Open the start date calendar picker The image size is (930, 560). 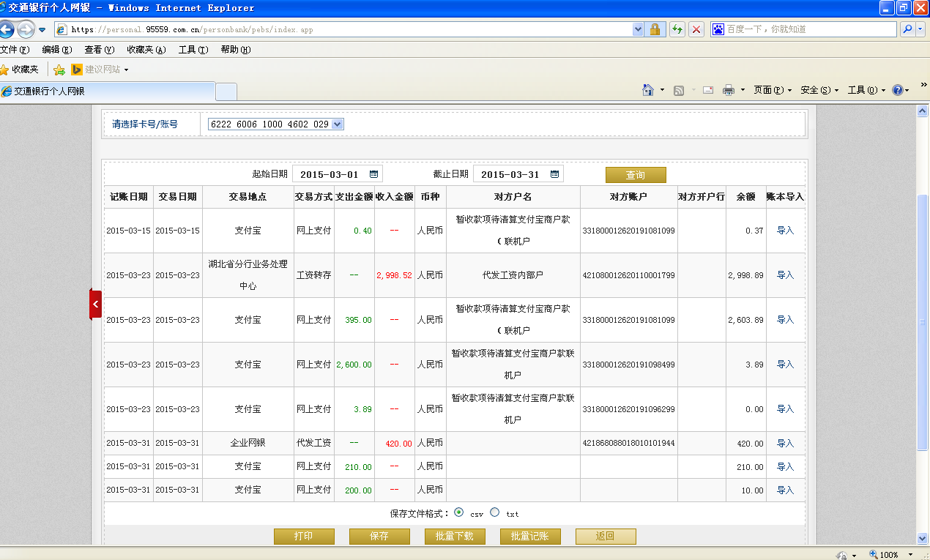coord(373,174)
